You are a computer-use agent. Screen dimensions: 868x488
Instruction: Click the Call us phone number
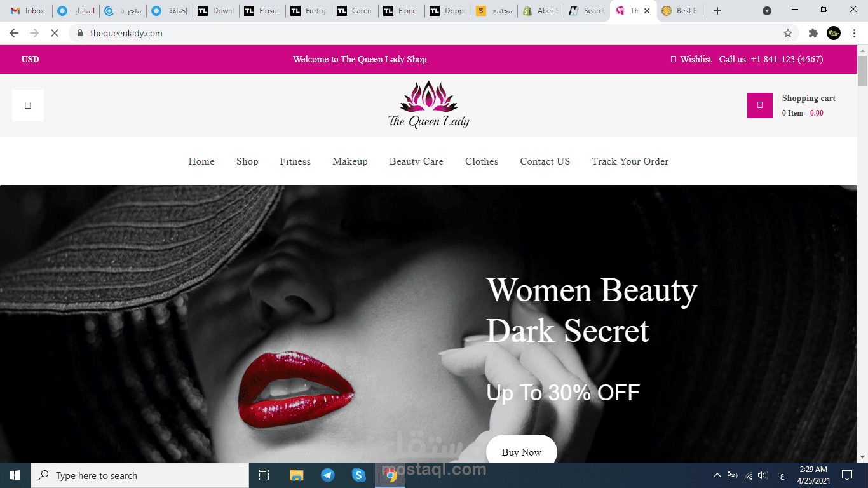[x=771, y=59]
